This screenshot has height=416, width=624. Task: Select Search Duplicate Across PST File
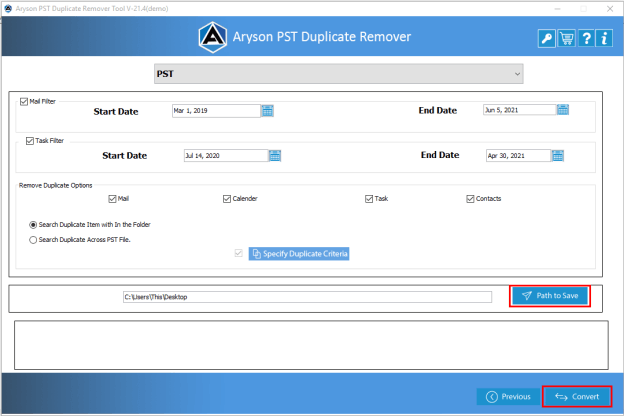33,240
